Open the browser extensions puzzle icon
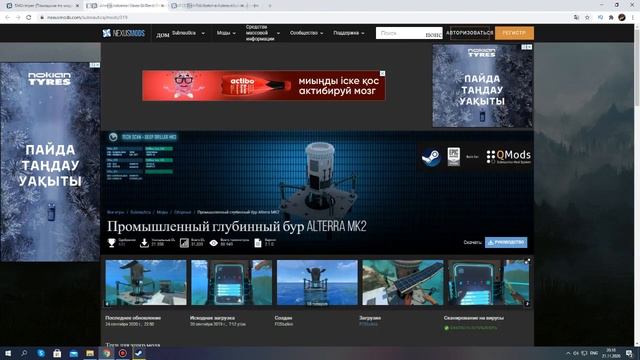The image size is (640, 360). [611, 18]
